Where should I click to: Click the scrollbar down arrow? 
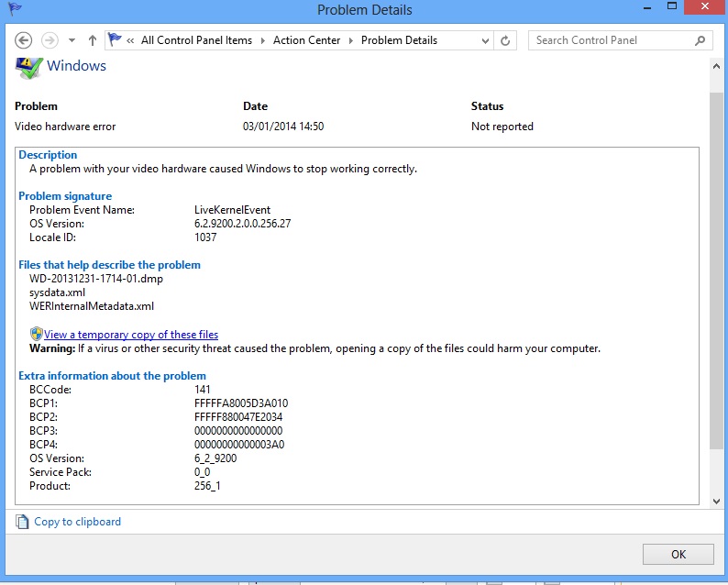717,501
